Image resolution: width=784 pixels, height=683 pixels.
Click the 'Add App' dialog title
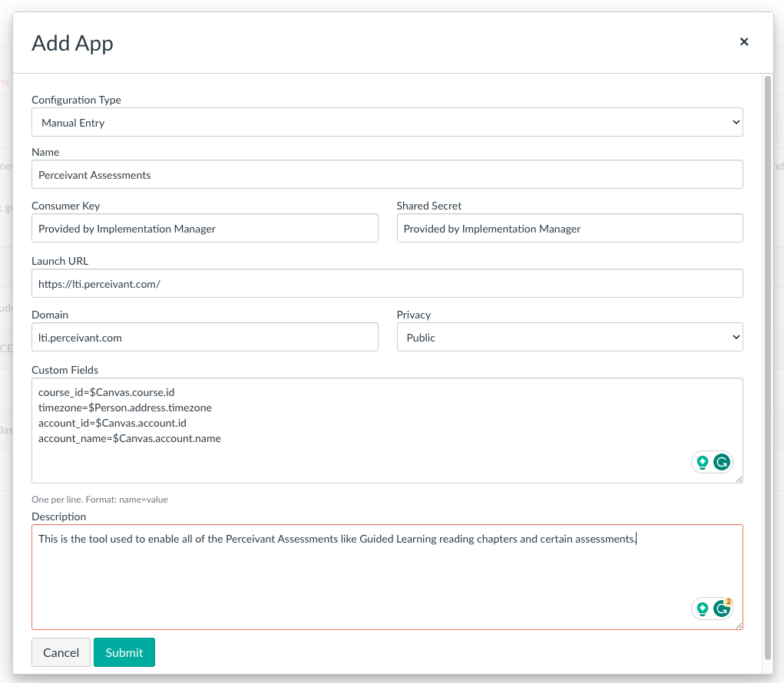(x=72, y=44)
